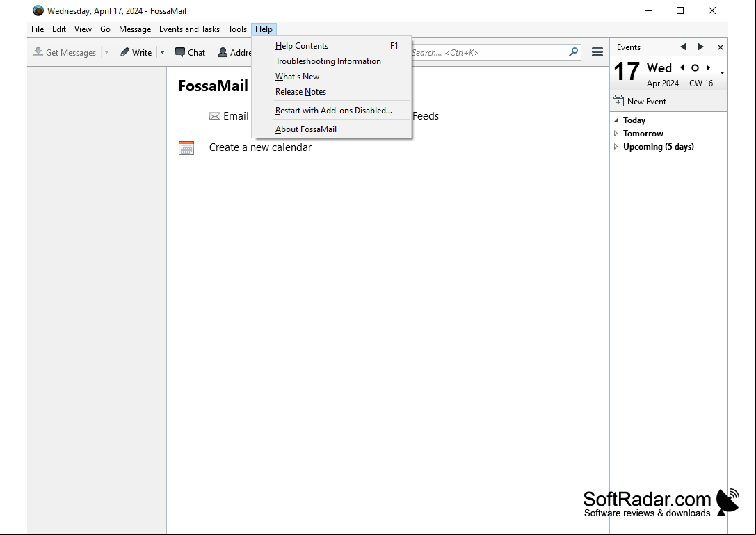The image size is (756, 535).
Task: Click the envelope icon next to Email
Action: click(x=215, y=116)
